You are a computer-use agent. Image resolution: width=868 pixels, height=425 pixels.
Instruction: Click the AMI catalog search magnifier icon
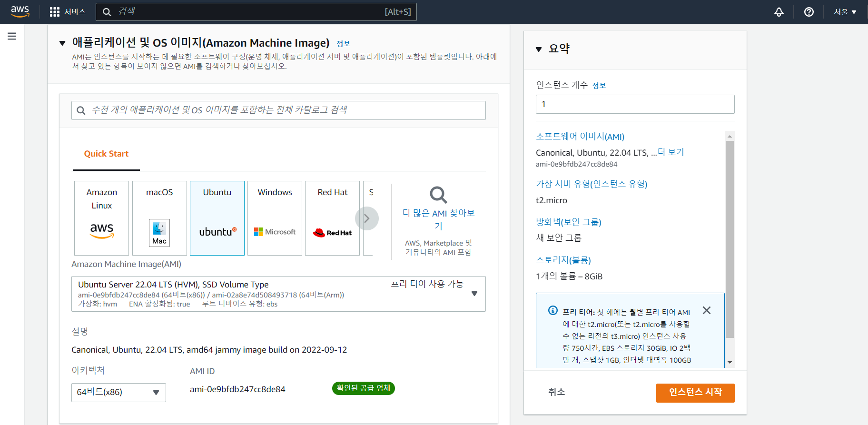pos(81,110)
